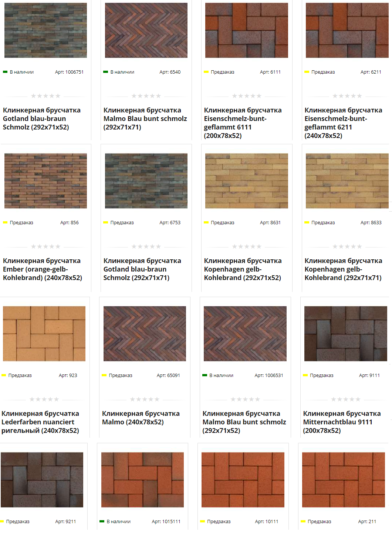This screenshot has height=552, width=392.
Task: Rate Malmo (240x78x52) with star rating
Action: (x=145, y=399)
